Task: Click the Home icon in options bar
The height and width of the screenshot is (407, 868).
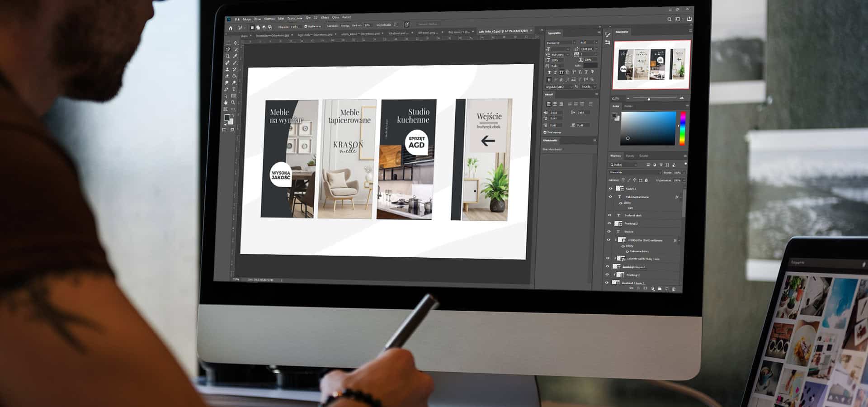Action: pyautogui.click(x=231, y=28)
